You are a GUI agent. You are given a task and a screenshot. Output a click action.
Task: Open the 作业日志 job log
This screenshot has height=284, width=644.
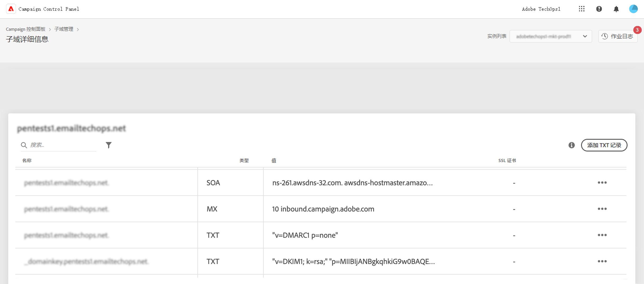pyautogui.click(x=618, y=36)
